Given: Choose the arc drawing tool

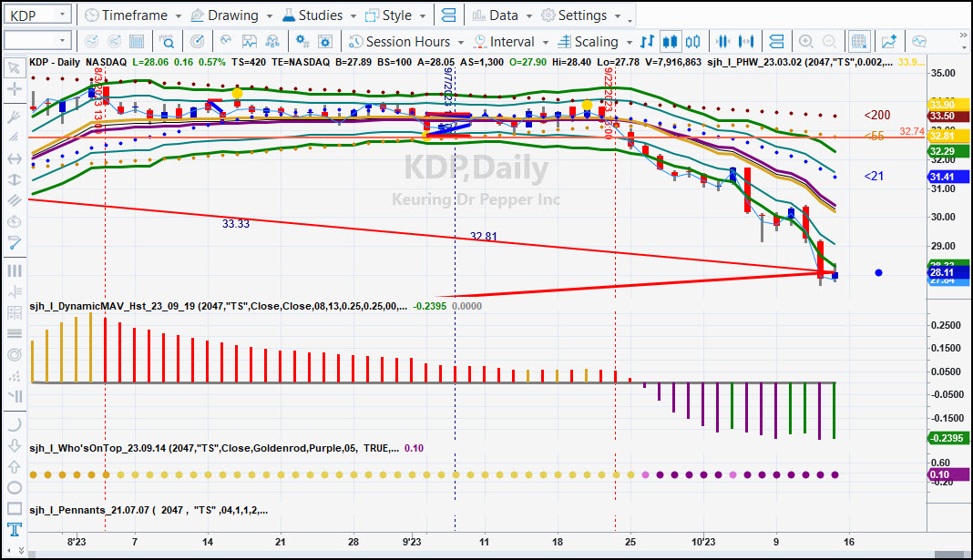Looking at the screenshot, I should pyautogui.click(x=14, y=425).
